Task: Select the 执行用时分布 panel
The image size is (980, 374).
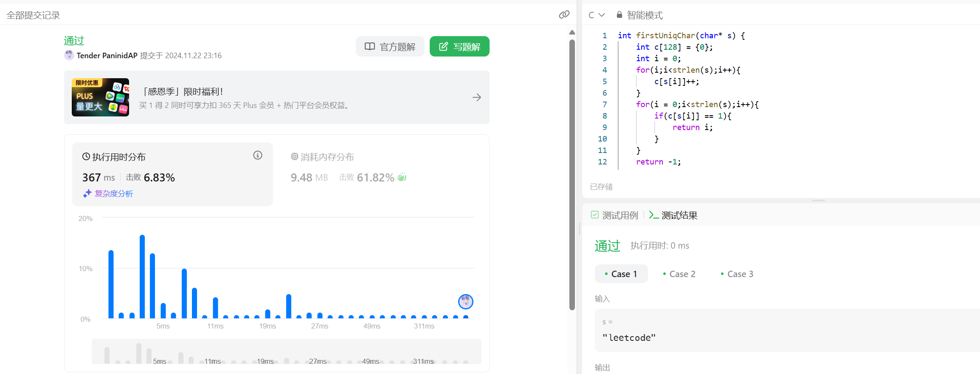Action: [172, 173]
